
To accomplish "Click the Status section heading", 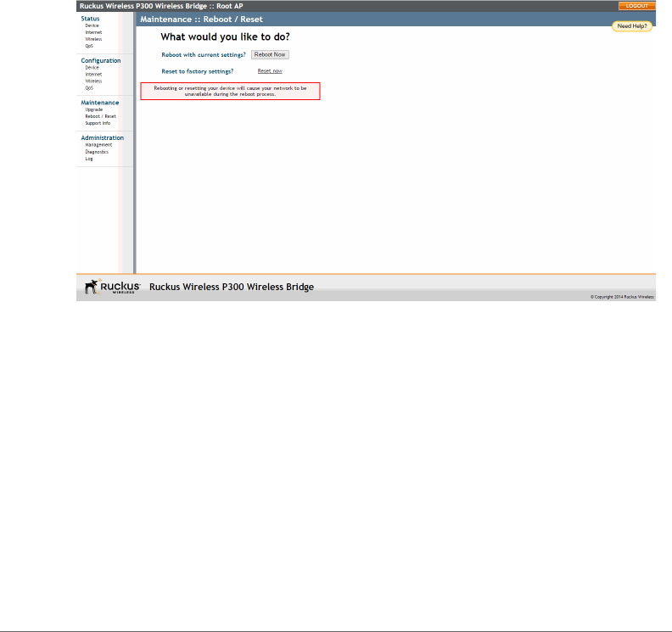I will [x=90, y=19].
